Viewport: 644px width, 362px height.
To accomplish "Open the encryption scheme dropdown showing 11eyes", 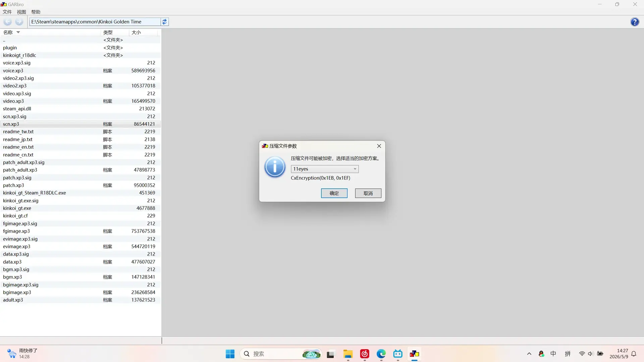I will [324, 169].
